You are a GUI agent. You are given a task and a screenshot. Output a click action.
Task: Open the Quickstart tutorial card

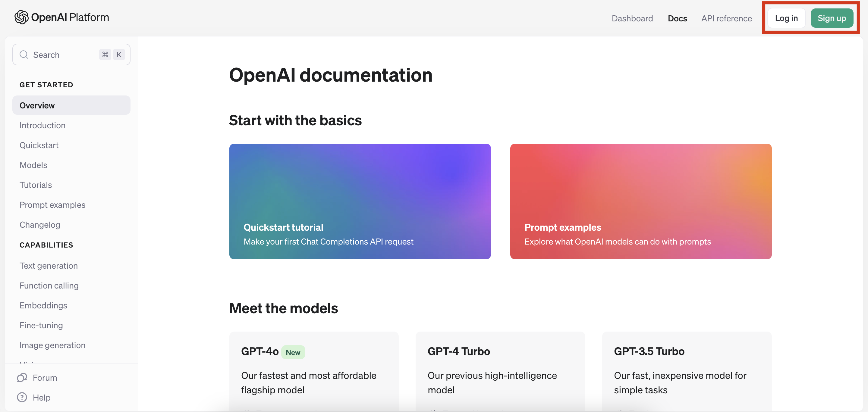[360, 201]
